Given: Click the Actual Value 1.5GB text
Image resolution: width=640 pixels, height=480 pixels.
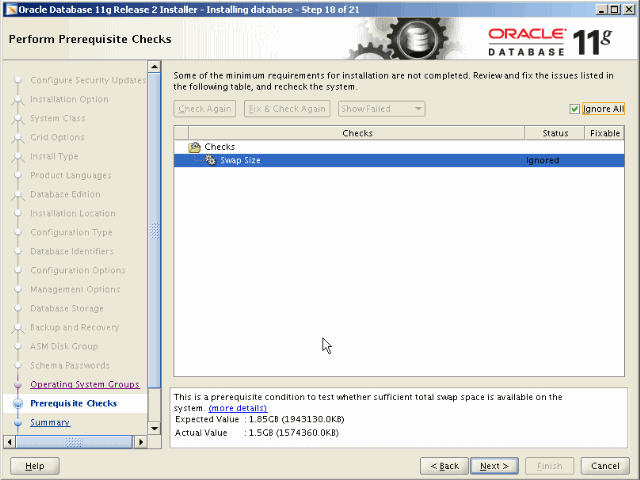Looking at the screenshot, I should click(257, 433).
